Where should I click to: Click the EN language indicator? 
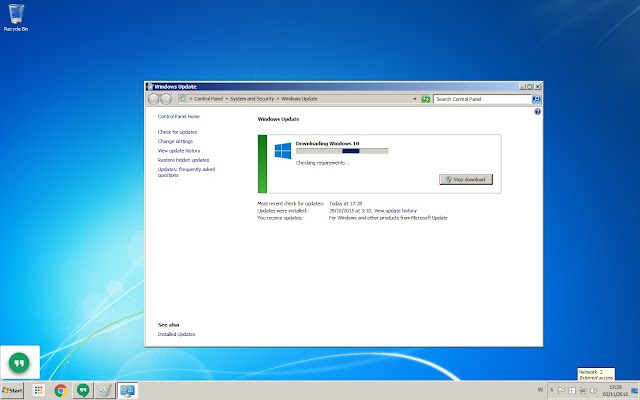pos(540,390)
